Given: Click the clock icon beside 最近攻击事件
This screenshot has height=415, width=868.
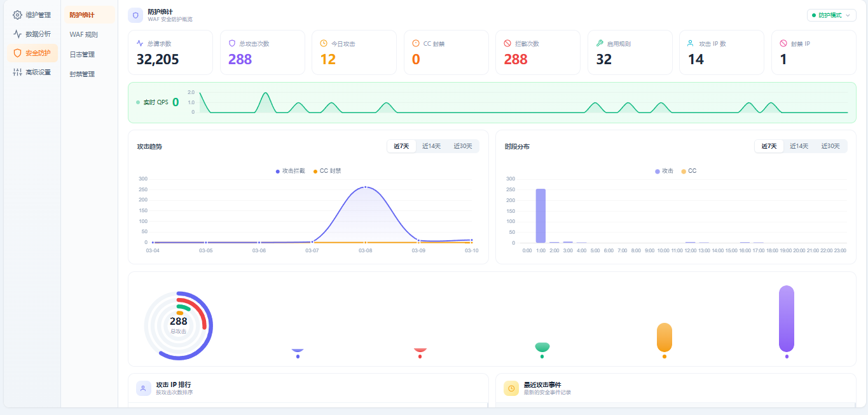Looking at the screenshot, I should (511, 388).
